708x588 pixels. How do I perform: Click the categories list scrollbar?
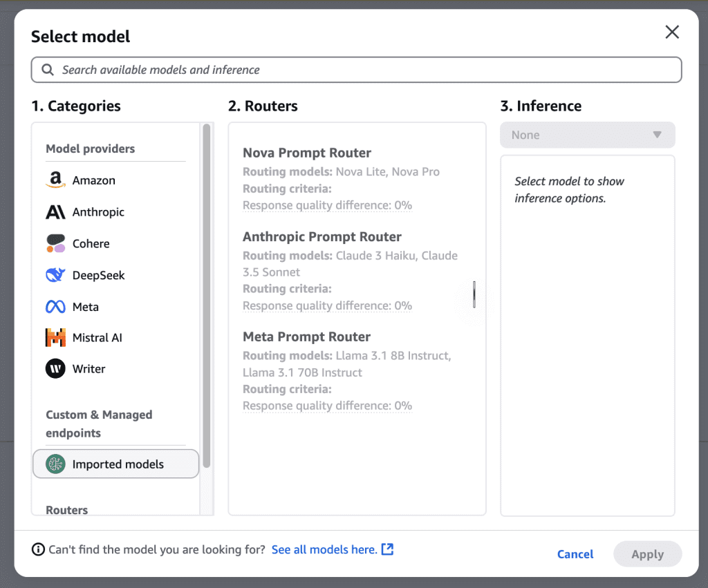click(206, 297)
